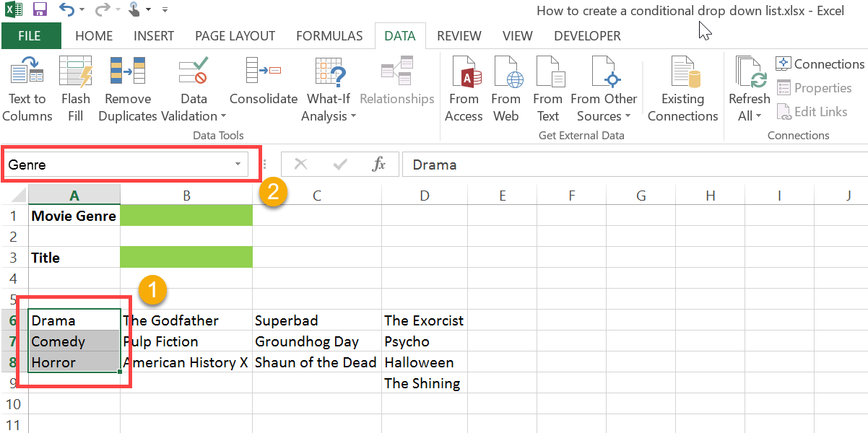Launch the Consolidate tool

coord(263,87)
